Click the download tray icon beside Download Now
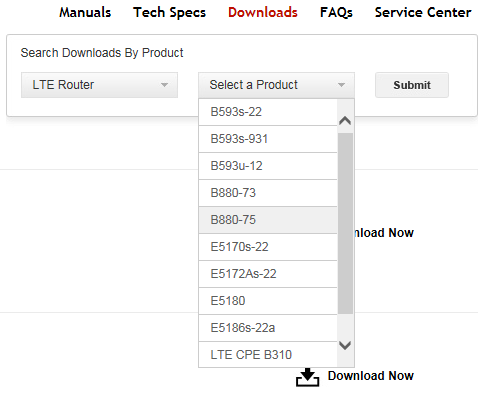 click(x=307, y=377)
